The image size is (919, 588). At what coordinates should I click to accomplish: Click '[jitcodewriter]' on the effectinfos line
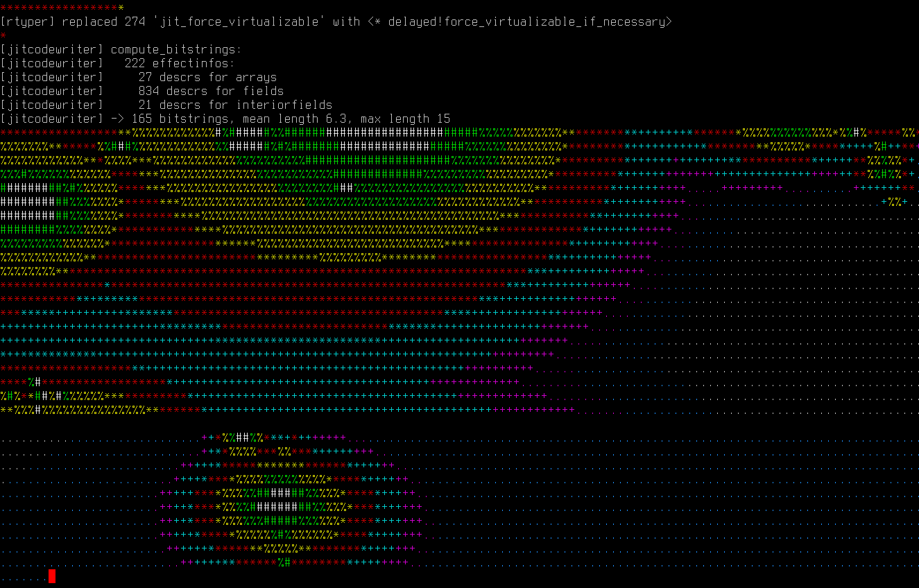(x=52, y=63)
